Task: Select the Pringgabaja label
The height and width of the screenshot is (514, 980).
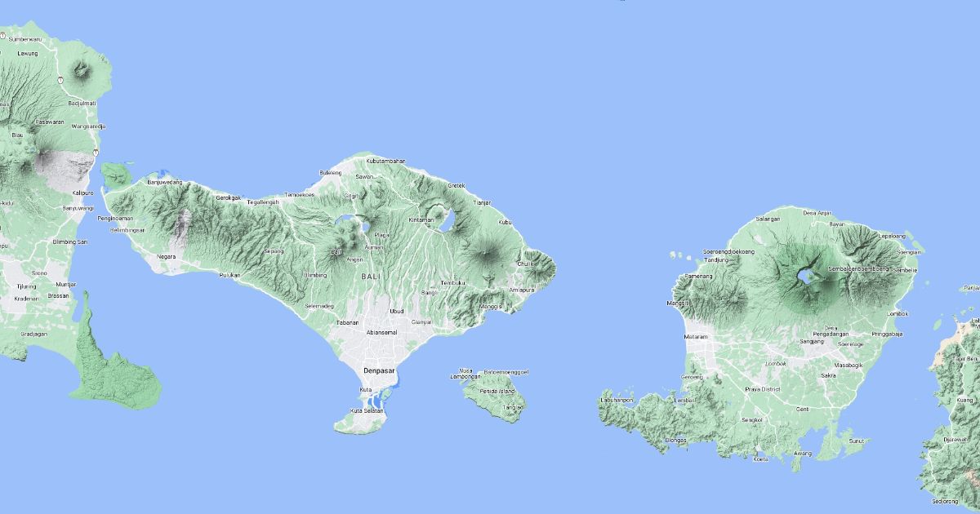Action: pos(888,334)
